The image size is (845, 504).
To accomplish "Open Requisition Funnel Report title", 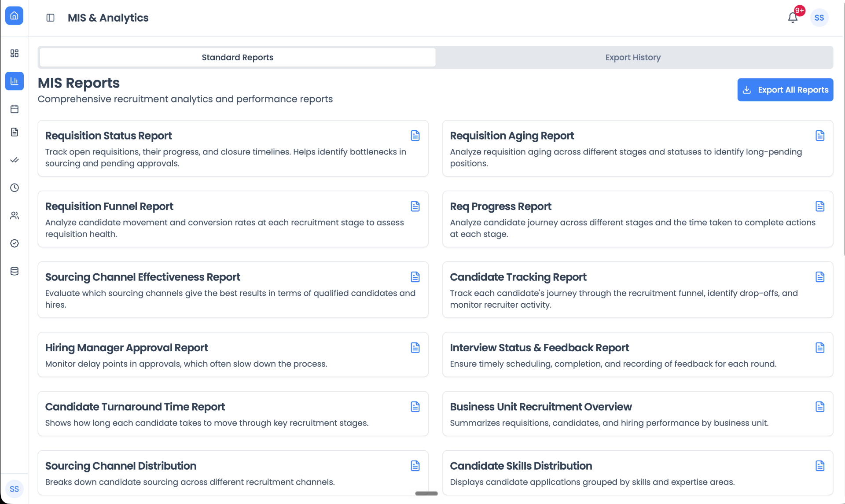I will tap(109, 206).
